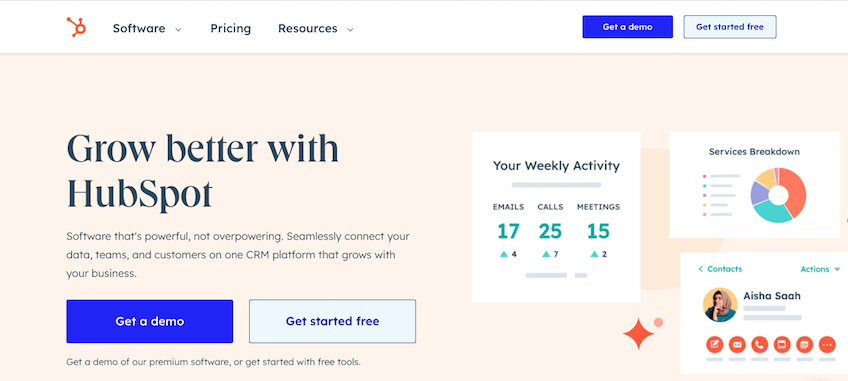Click the header Get a demo button
This screenshot has height=381, width=848.
click(x=627, y=27)
